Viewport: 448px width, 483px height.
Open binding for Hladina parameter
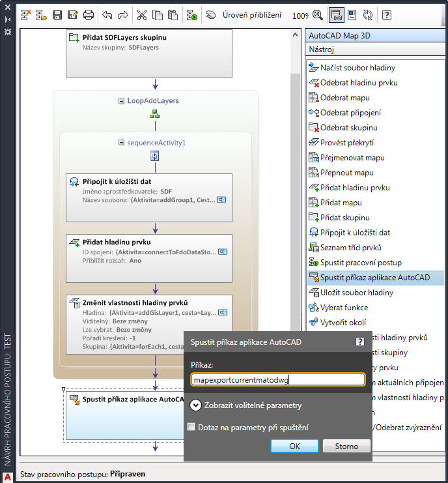click(x=223, y=313)
